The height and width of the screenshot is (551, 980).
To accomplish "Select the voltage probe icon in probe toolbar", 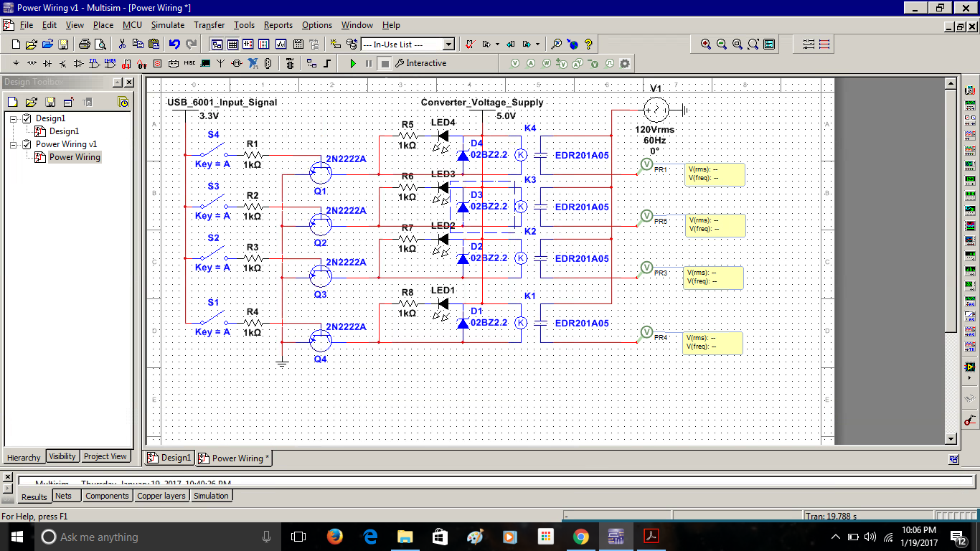I will (x=515, y=63).
